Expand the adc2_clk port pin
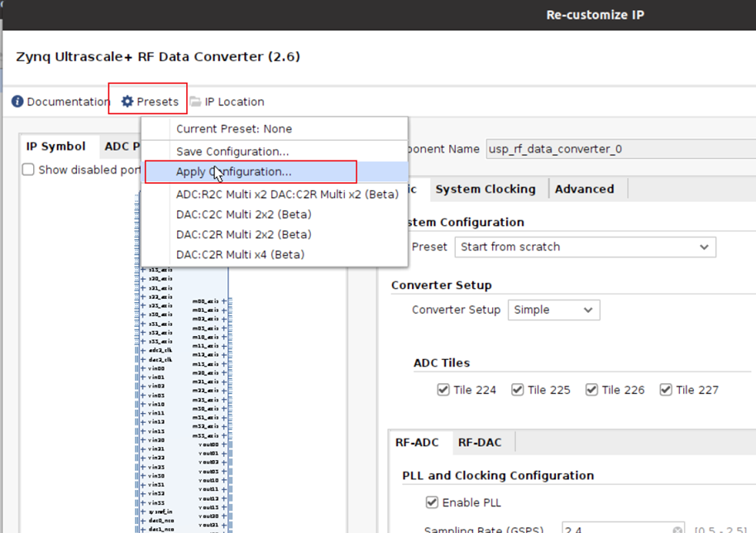The width and height of the screenshot is (756, 533). click(143, 350)
